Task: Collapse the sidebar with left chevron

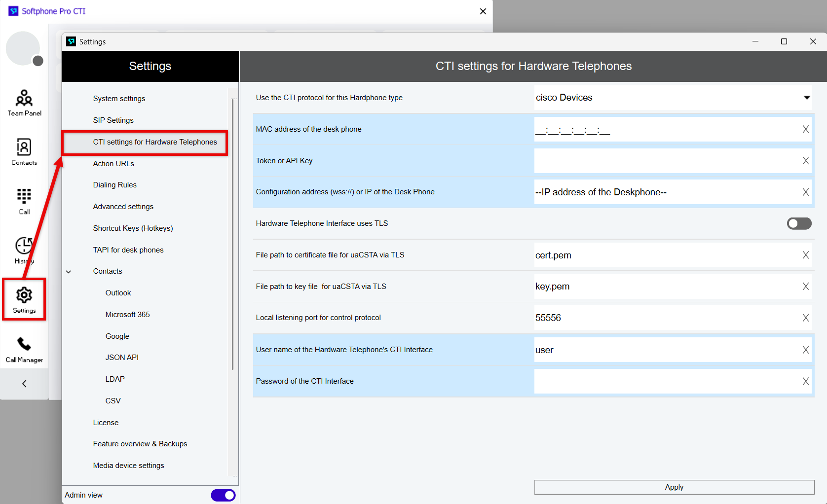Action: click(x=24, y=384)
